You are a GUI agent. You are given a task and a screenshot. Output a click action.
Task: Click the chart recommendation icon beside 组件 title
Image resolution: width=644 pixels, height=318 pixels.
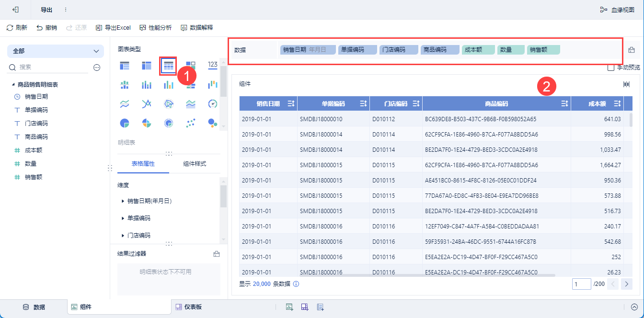[x=626, y=84]
